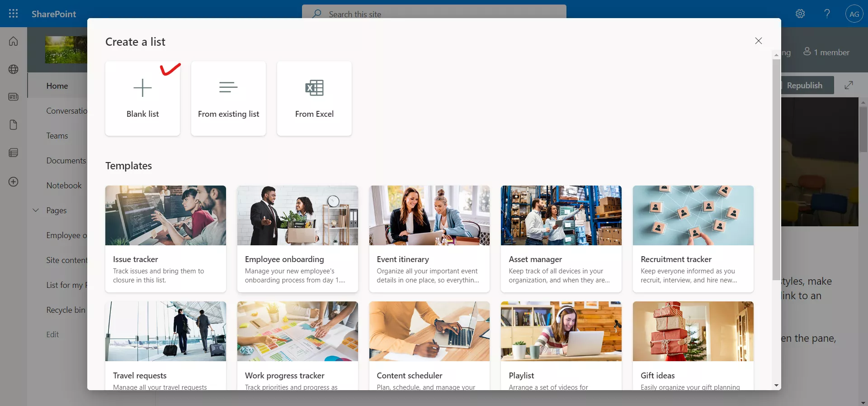Open the My lists icon in the sidebar
This screenshot has height=406, width=868.
(14, 153)
